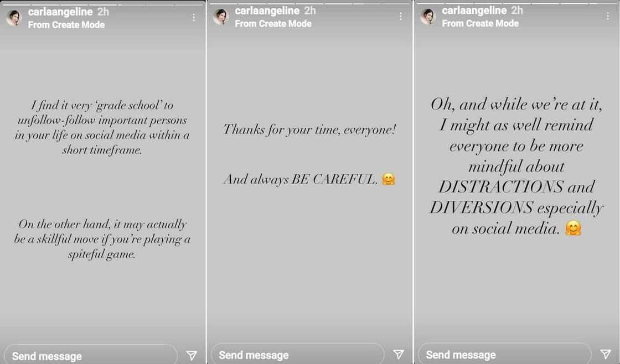Click hugging emoji after 'BE CAREFUL'

389,179
